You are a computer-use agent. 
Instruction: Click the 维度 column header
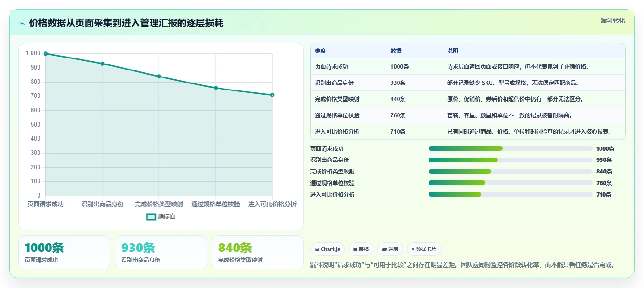coord(320,51)
